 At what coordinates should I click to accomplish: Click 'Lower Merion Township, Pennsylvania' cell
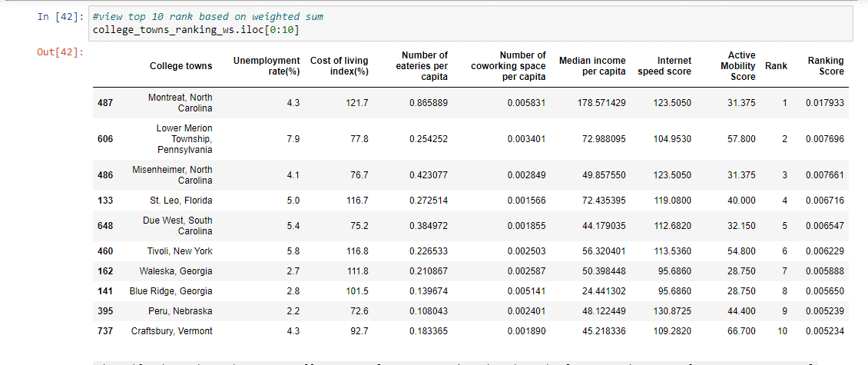(184, 139)
